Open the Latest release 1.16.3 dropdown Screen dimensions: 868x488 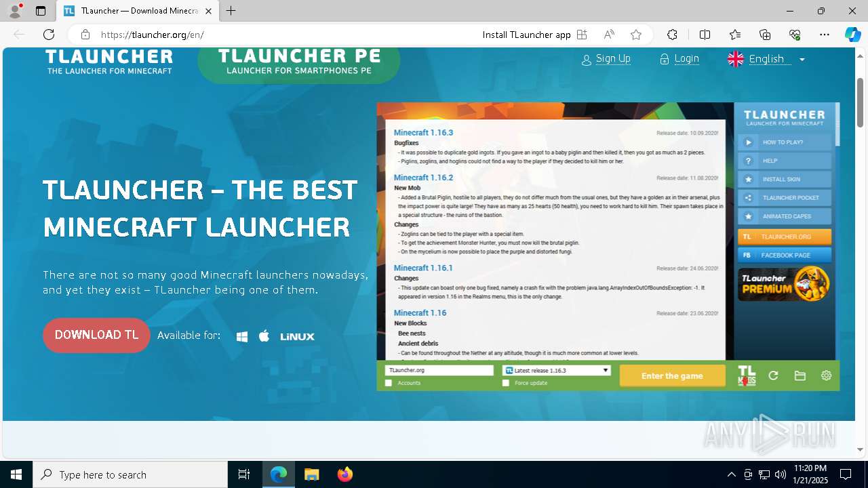point(557,371)
